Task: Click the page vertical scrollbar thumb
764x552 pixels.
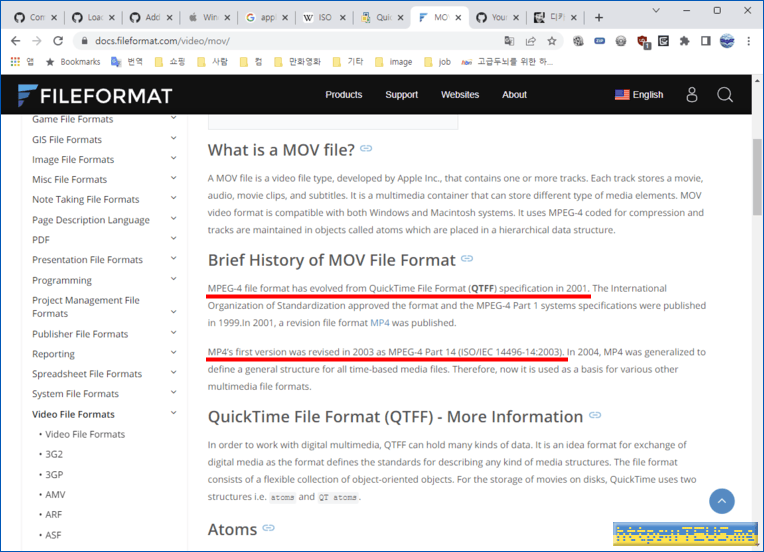Action: [x=757, y=177]
